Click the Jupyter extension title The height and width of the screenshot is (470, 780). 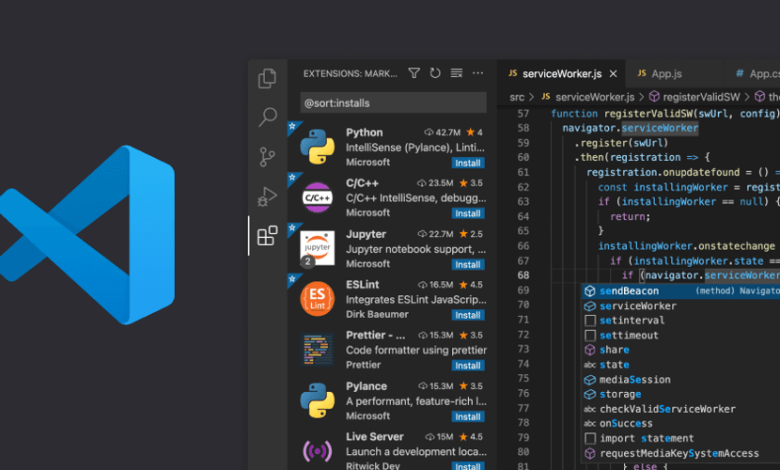pyautogui.click(x=366, y=234)
